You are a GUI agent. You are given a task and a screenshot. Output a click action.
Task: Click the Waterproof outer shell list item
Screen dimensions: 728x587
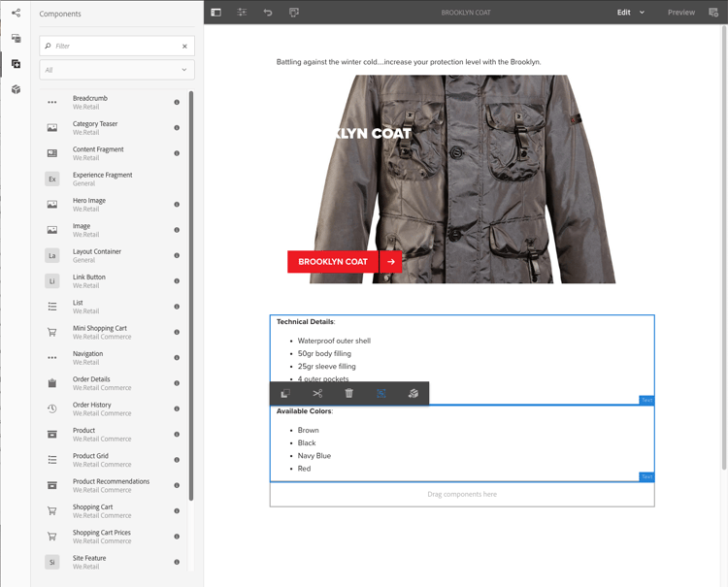(334, 341)
